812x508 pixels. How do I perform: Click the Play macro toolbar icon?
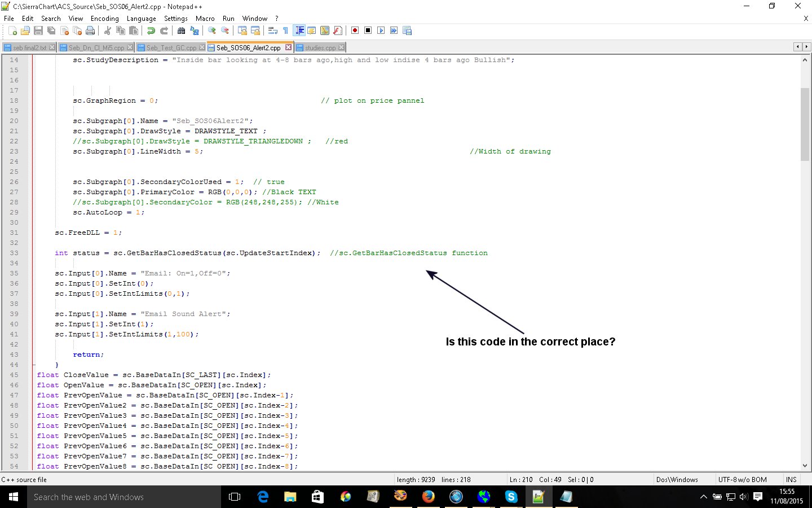(381, 30)
